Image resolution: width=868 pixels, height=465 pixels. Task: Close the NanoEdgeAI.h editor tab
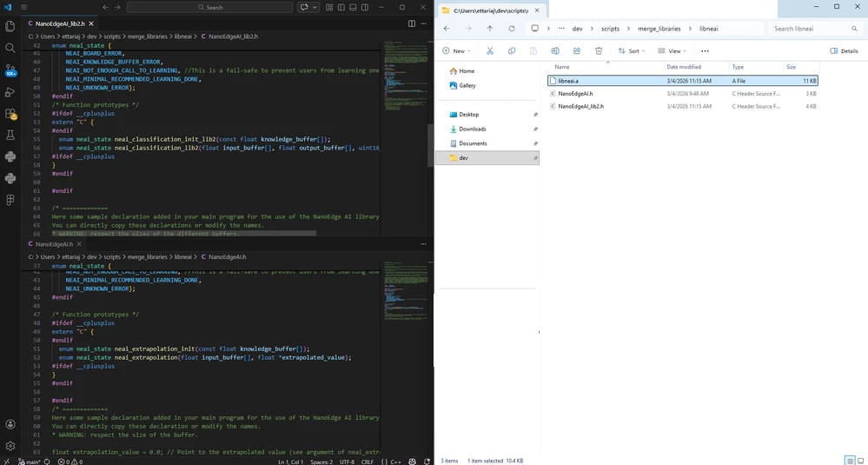(x=80, y=243)
